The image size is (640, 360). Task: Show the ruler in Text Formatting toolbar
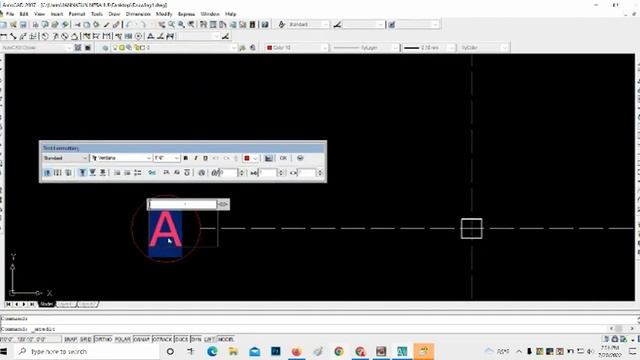(269, 158)
